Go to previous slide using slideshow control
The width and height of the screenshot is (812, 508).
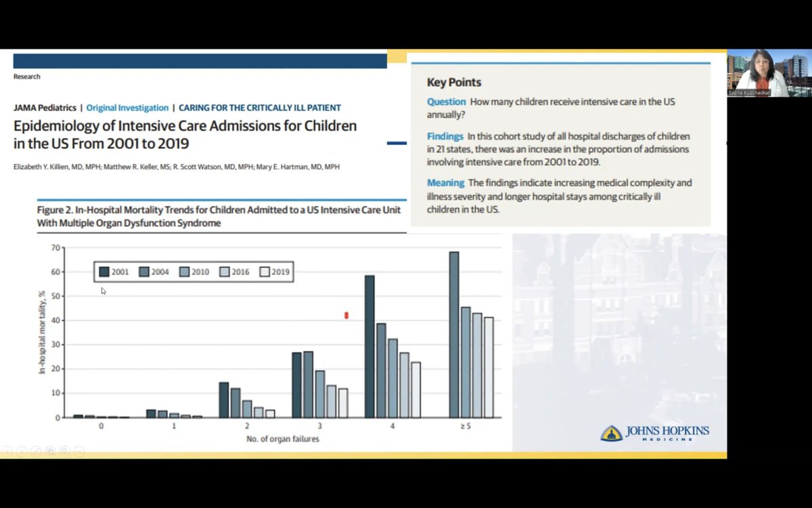[7, 451]
